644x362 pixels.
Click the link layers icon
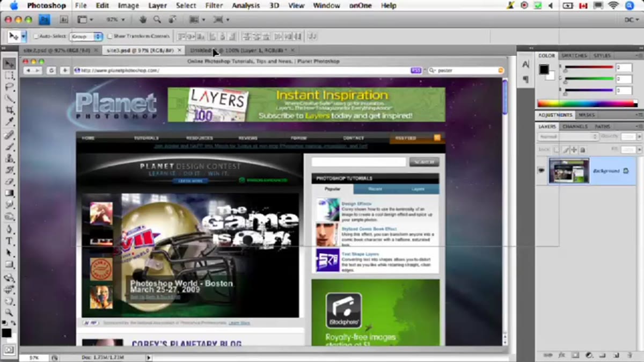pos(548,355)
